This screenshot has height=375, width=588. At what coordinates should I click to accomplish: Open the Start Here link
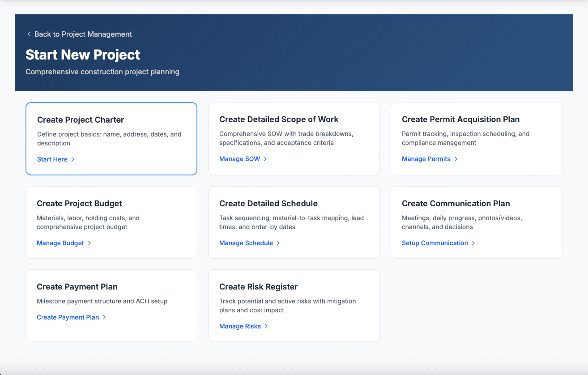tap(52, 159)
